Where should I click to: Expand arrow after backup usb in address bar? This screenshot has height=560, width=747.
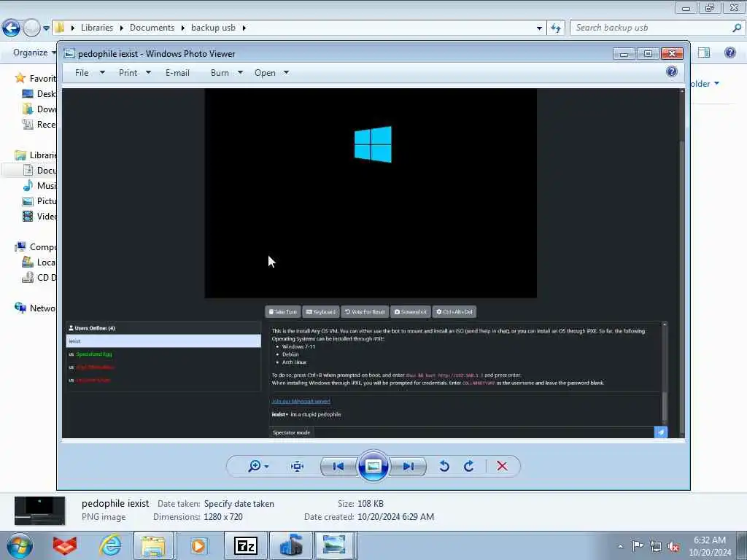pyautogui.click(x=244, y=28)
